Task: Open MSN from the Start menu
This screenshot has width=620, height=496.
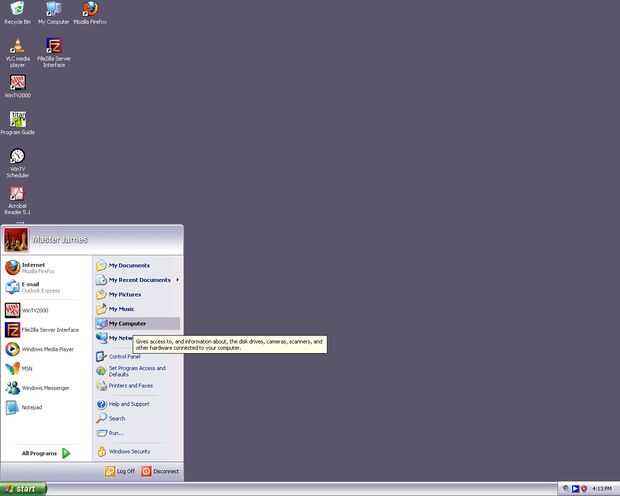Action: [x=46, y=369]
